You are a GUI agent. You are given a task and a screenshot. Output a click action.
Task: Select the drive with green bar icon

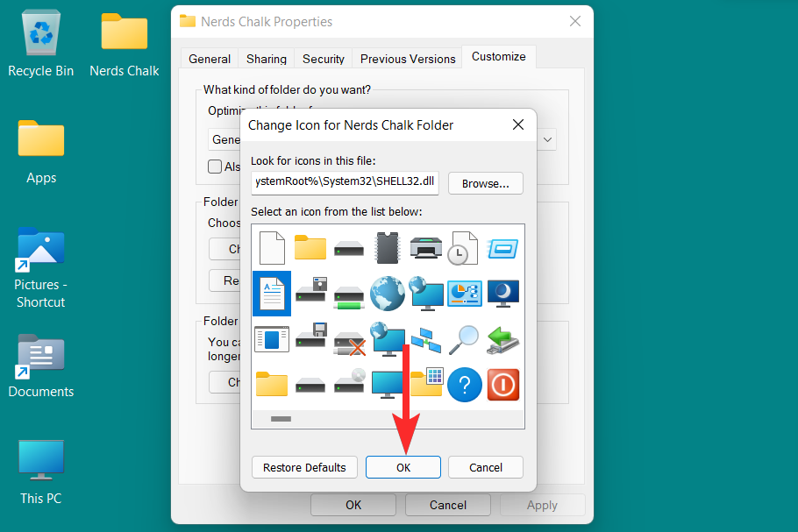click(x=349, y=298)
